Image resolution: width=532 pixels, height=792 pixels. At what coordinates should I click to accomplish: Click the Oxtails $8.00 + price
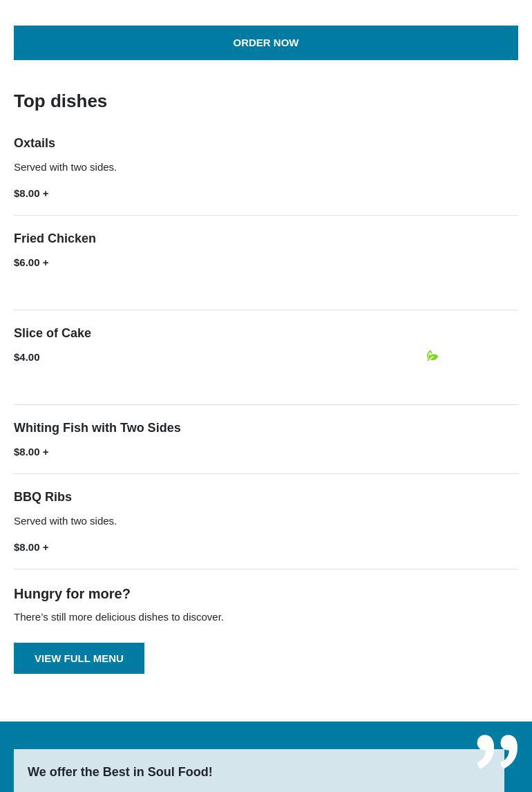pyautogui.click(x=31, y=194)
